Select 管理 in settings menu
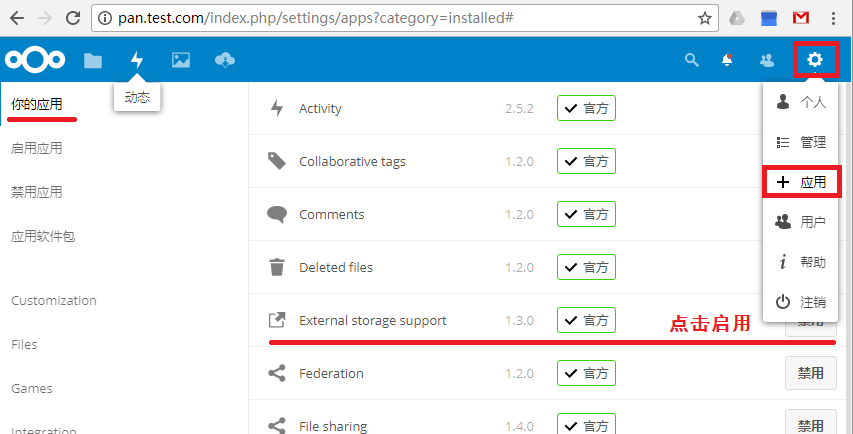This screenshot has width=853, height=434. [802, 142]
